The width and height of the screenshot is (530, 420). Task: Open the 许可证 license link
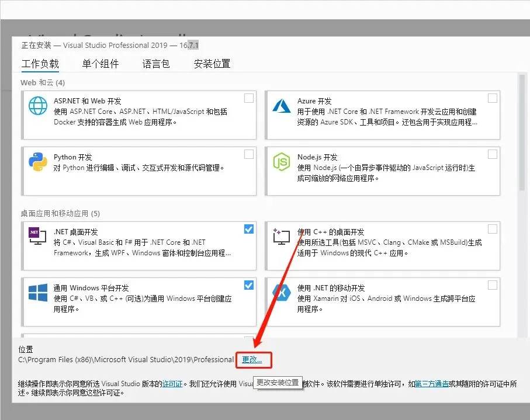pyautogui.click(x=172, y=384)
